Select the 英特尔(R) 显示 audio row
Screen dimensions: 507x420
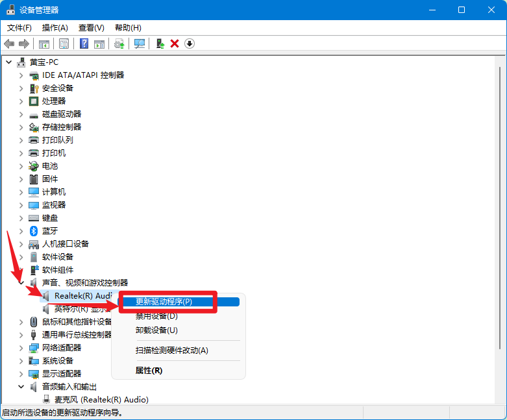(82, 309)
